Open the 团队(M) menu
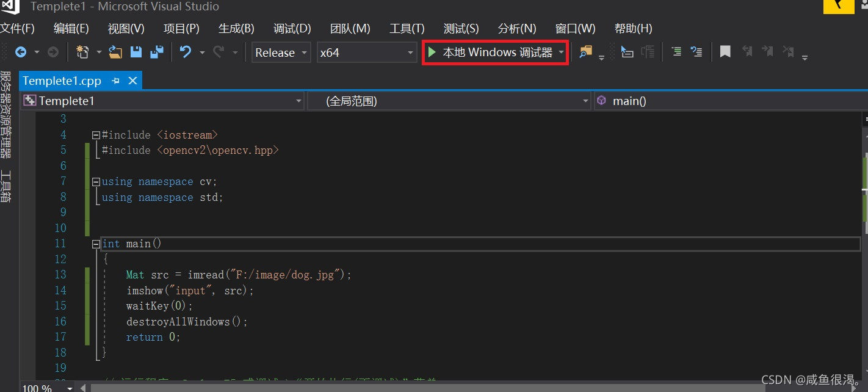This screenshot has height=392, width=868. click(x=350, y=29)
